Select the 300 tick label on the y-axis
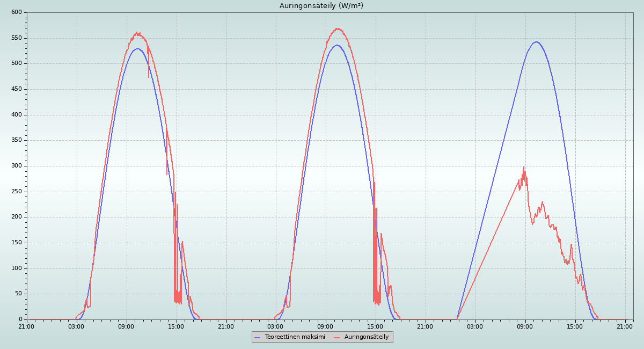Viewport: 644px width, 349px height. pos(17,166)
